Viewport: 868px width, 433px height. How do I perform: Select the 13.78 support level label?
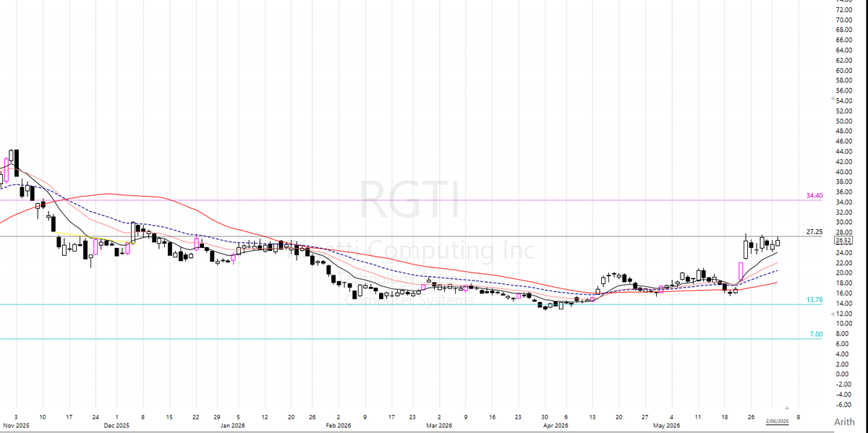(814, 299)
